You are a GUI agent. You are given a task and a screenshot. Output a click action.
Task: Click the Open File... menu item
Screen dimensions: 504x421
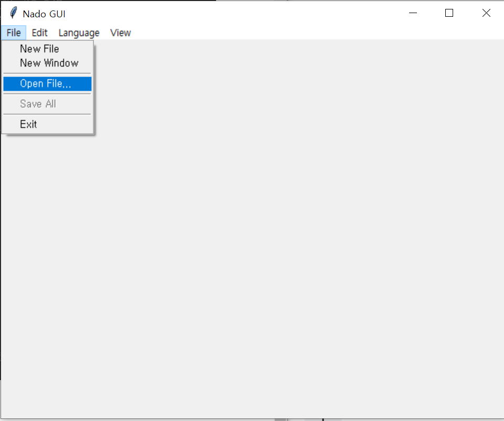tap(47, 83)
